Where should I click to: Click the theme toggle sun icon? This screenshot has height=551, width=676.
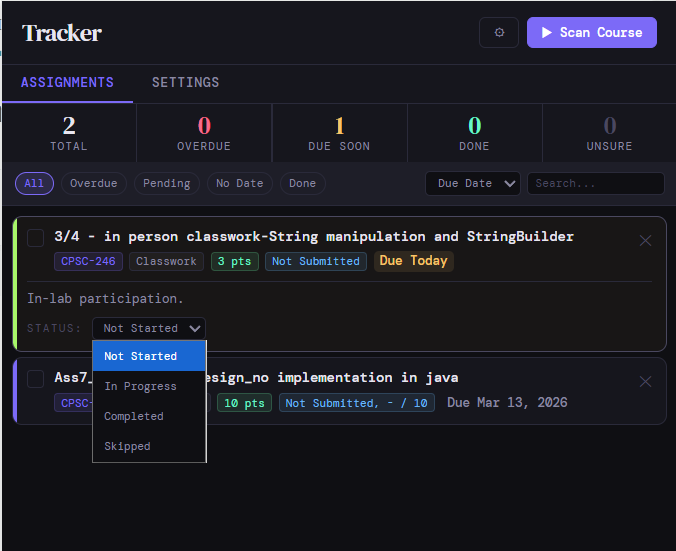499,32
